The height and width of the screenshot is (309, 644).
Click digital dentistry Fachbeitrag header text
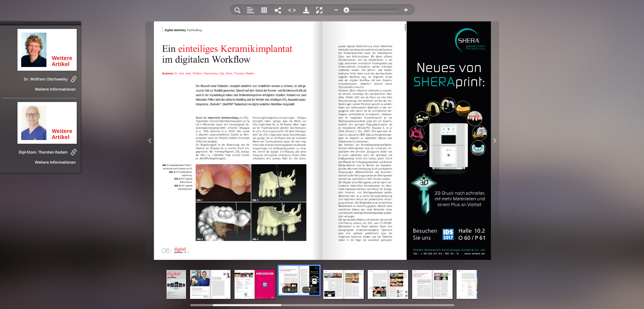[x=183, y=30]
